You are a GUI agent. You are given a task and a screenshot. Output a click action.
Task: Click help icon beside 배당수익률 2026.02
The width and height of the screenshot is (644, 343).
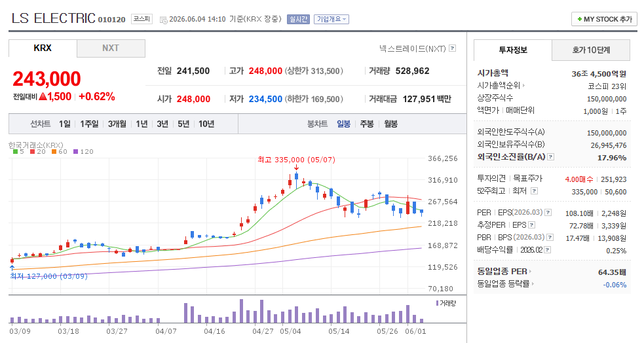pos(547,249)
